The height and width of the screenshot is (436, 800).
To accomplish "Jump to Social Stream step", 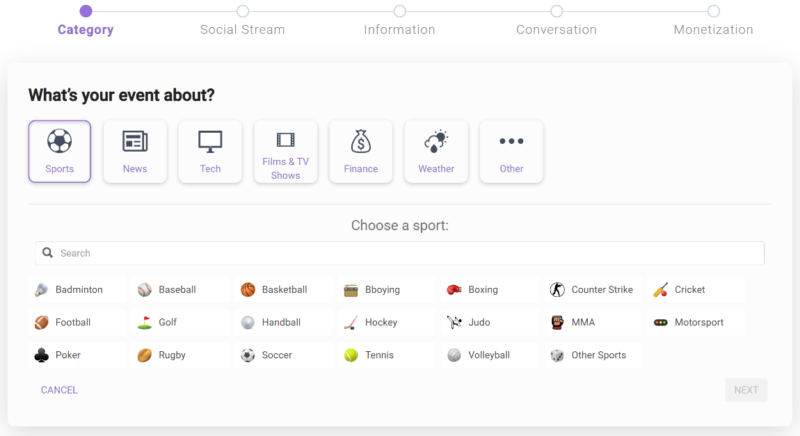I will 243,20.
